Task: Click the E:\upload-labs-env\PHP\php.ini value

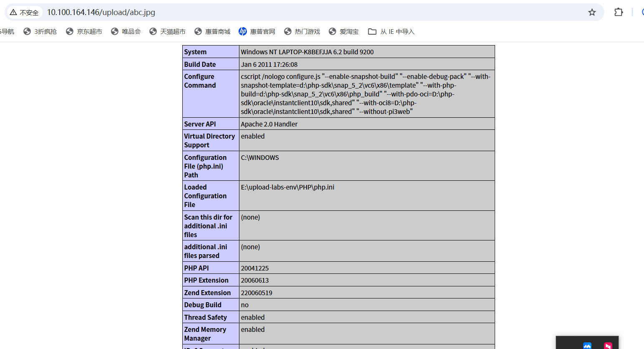Action: click(287, 187)
